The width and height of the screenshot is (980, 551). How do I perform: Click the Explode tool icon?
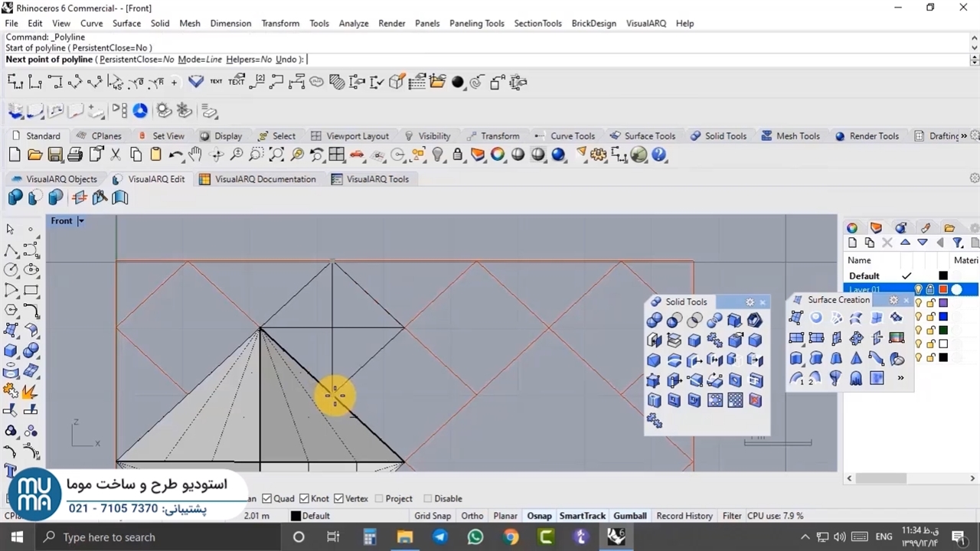(x=30, y=392)
